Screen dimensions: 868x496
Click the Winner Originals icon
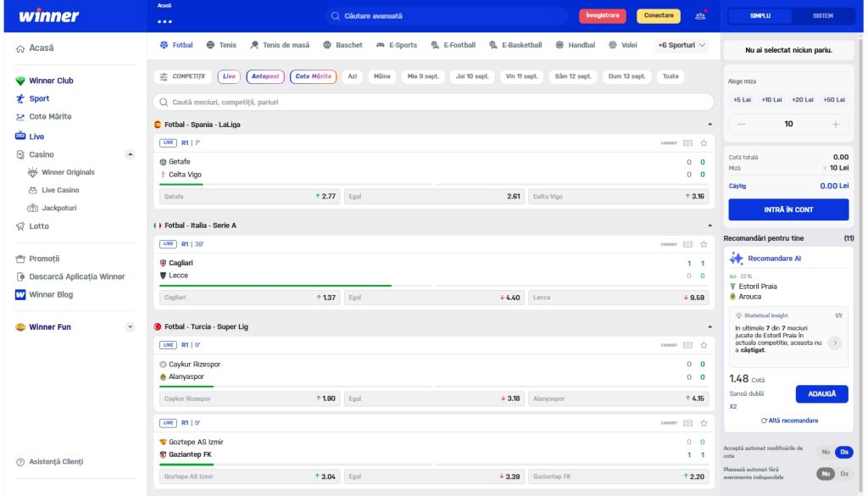pyautogui.click(x=33, y=172)
